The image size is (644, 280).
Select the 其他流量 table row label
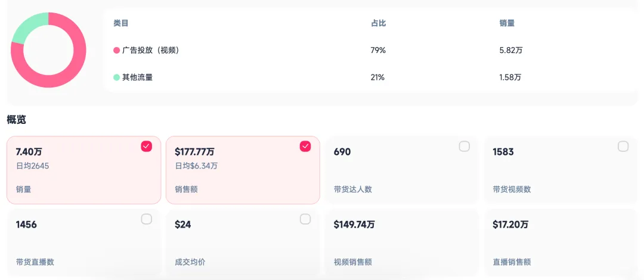pyautogui.click(x=138, y=77)
